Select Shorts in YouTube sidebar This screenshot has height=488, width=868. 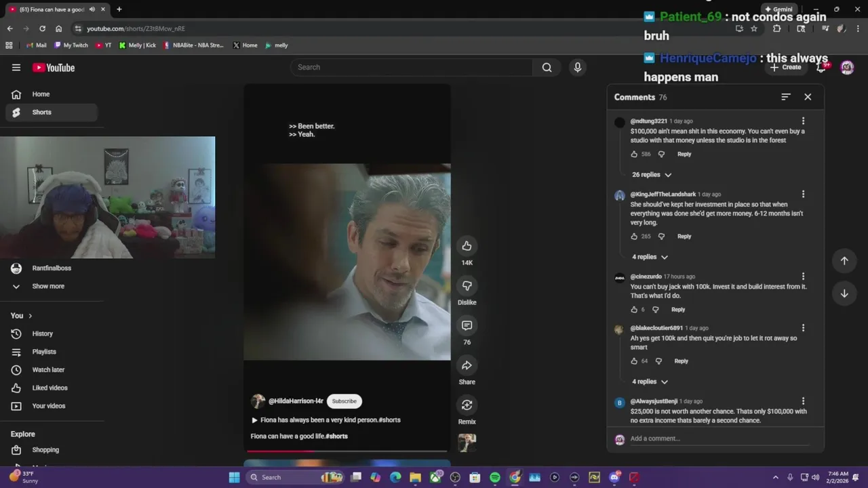pos(52,113)
